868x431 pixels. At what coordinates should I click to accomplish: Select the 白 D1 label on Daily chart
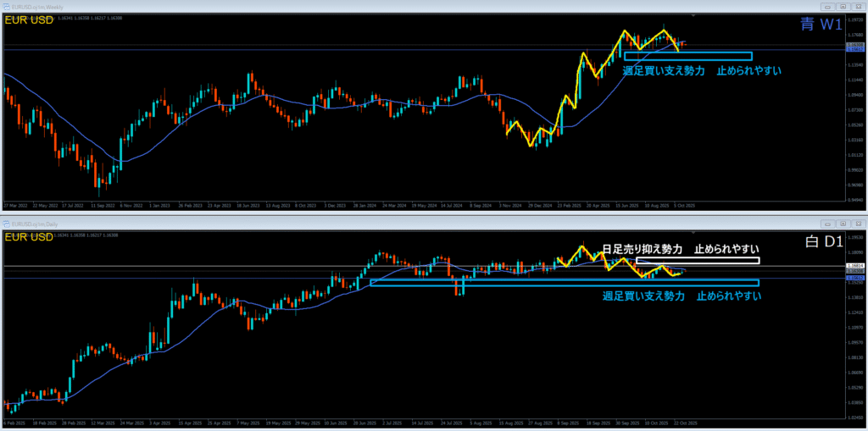click(824, 242)
